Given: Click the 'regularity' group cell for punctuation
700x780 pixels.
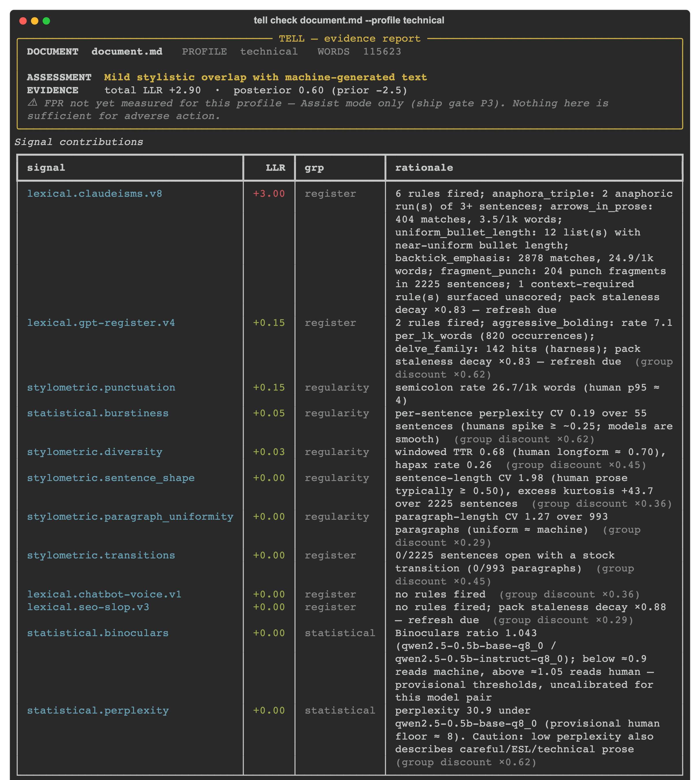Looking at the screenshot, I should point(337,387).
